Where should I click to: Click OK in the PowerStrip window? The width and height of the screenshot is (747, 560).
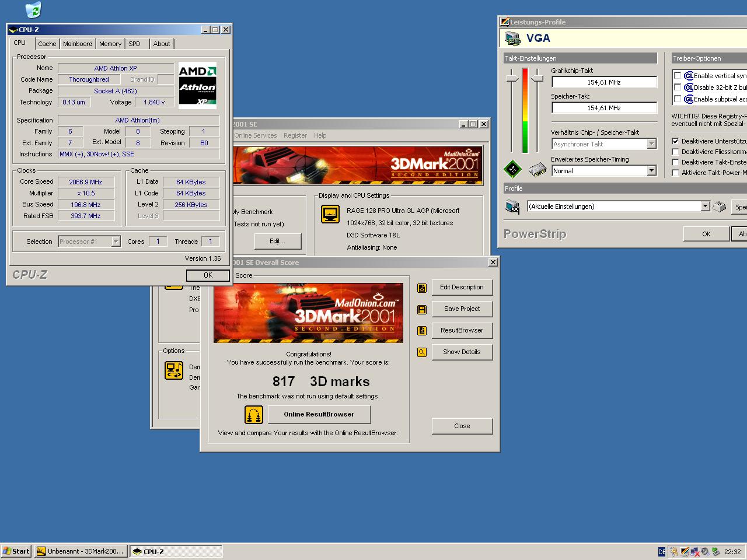click(x=706, y=234)
